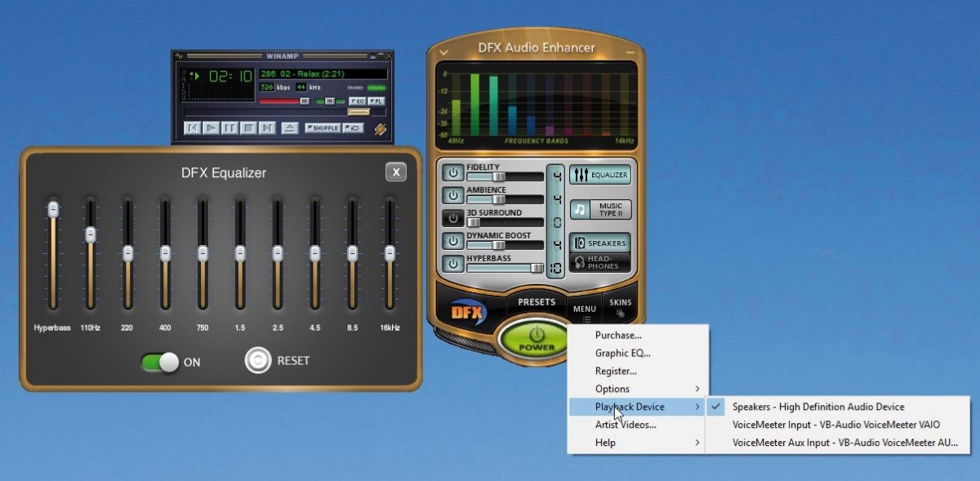The width and height of the screenshot is (980, 481).
Task: Click the Hyperbass slider handle in DFX Enhancer
Action: point(537,268)
